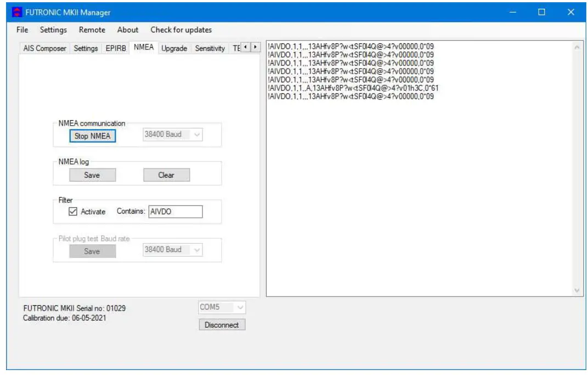The width and height of the screenshot is (588, 375).
Task: Click the log line ending with 0*61
Action: [353, 88]
